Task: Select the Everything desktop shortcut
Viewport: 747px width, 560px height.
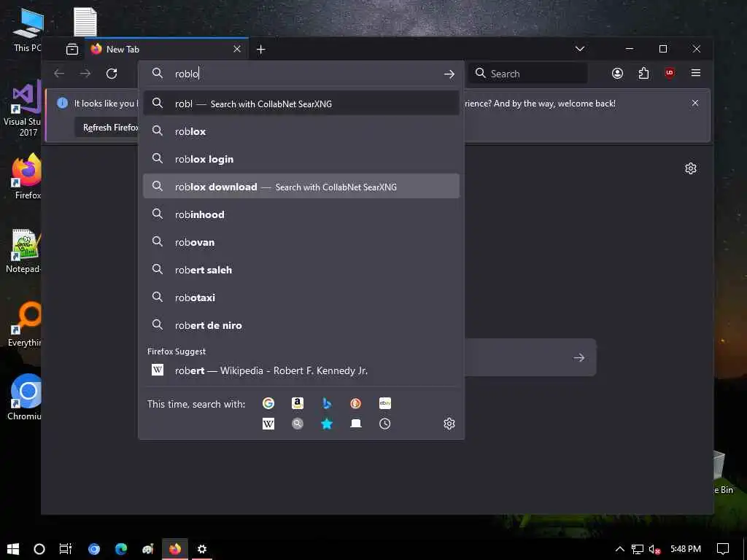Action: [x=26, y=324]
